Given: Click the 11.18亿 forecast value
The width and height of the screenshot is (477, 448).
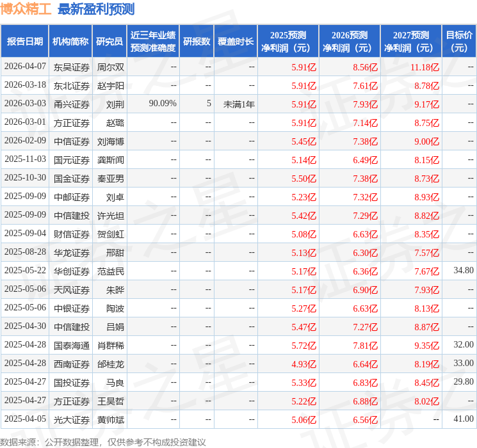Looking at the screenshot, I should tap(424, 67).
